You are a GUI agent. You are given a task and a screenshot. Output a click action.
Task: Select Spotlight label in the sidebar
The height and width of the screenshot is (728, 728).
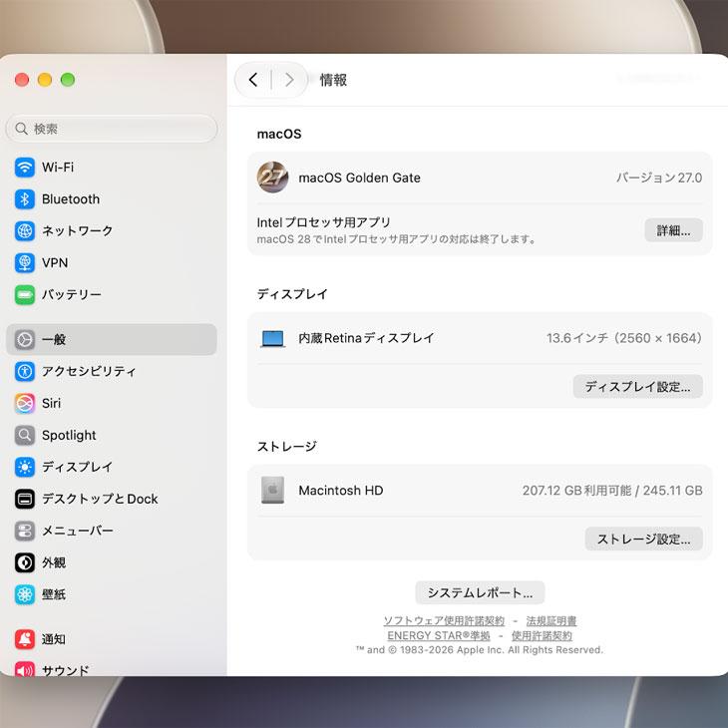(69, 435)
